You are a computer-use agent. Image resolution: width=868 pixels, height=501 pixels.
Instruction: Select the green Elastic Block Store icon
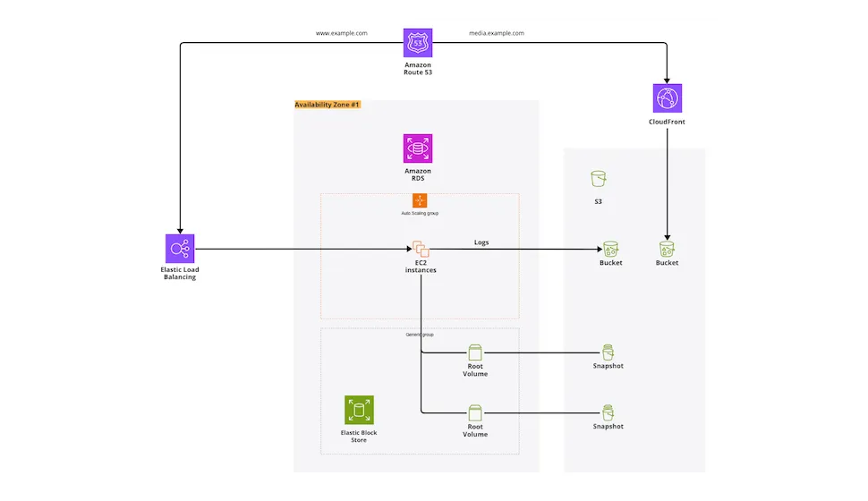[360, 411]
